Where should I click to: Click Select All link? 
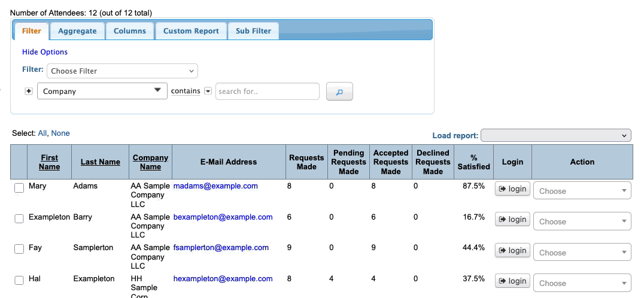click(42, 133)
